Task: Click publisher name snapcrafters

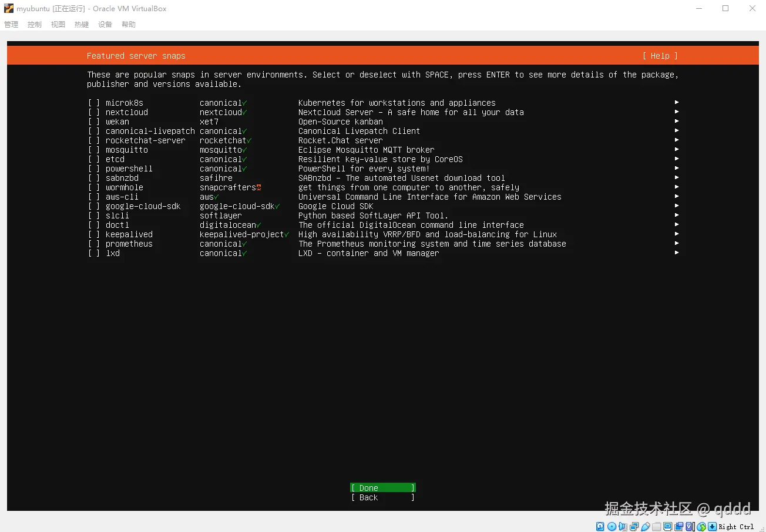Action: tap(228, 187)
